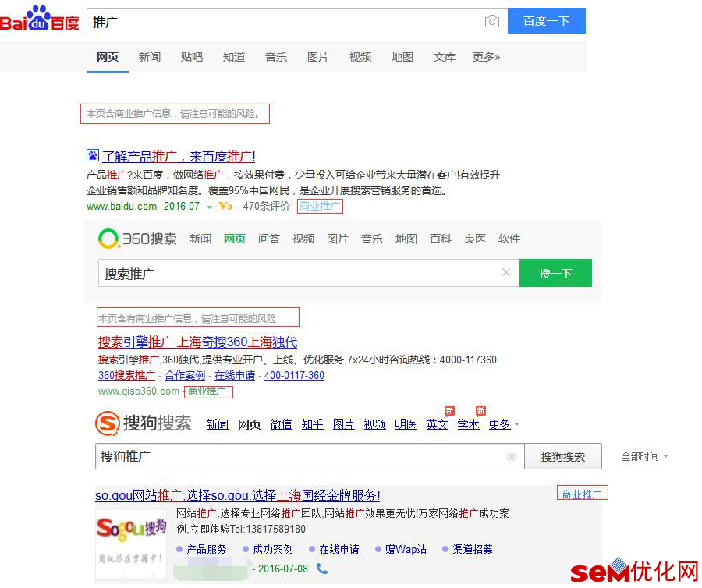
Task: Click the Baidu paw icon beside the ad title
Action: 92,155
